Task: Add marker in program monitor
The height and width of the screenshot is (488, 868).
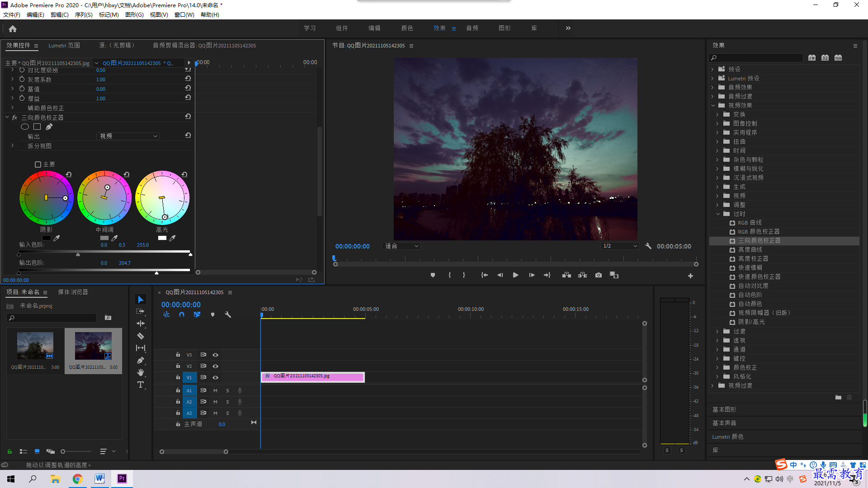Action: pos(433,275)
